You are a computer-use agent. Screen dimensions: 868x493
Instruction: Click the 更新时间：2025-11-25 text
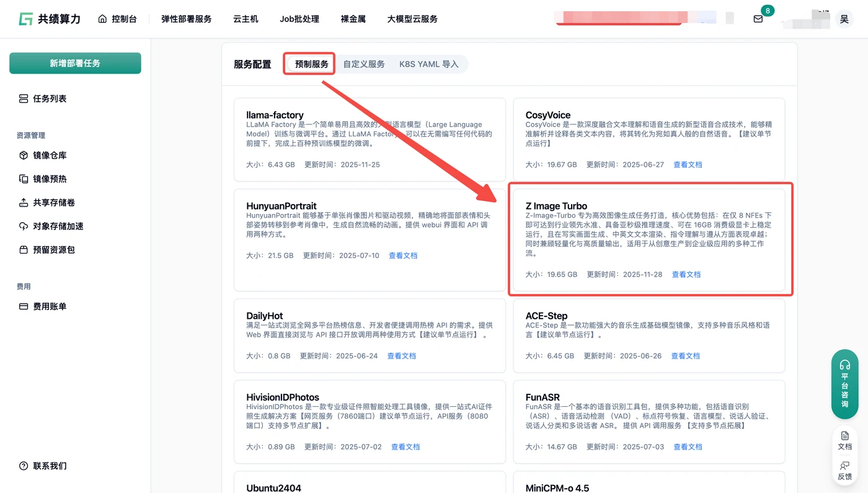[x=342, y=164]
